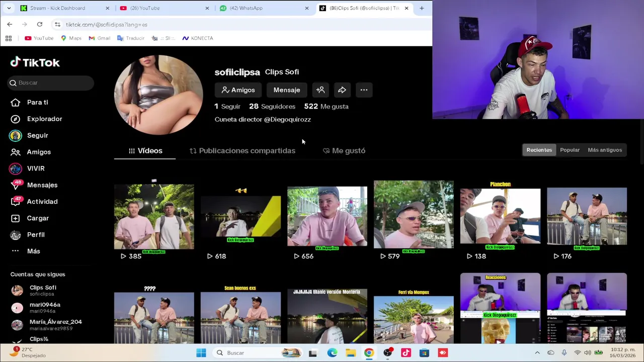644x362 pixels.
Task: Click the Amigos follow-status button
Action: point(238,90)
